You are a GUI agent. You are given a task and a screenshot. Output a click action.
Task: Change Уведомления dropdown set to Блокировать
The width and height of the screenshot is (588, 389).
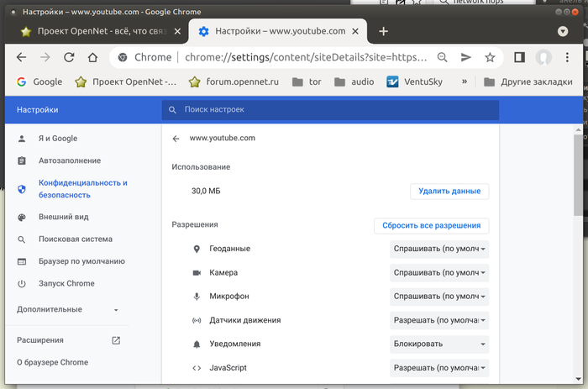click(439, 344)
